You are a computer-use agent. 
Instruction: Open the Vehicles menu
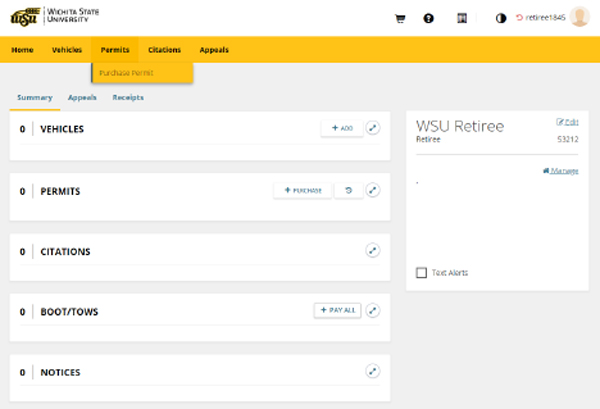coord(67,50)
